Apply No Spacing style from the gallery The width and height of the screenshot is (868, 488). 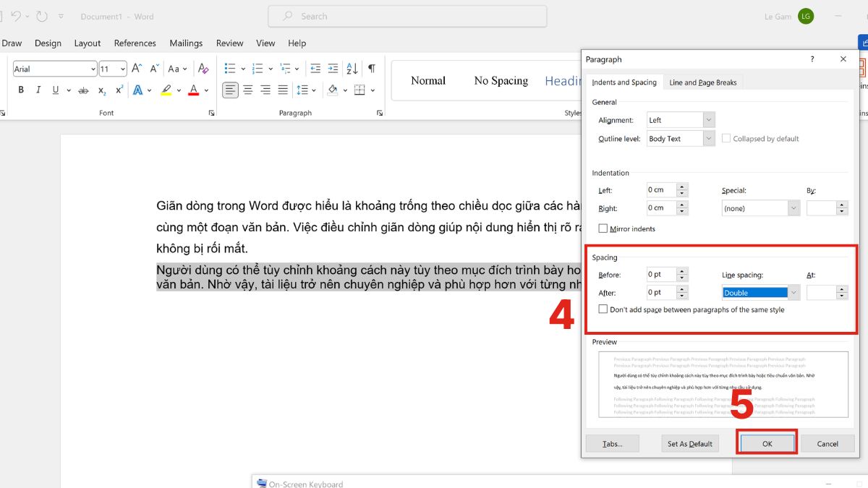[x=501, y=81]
